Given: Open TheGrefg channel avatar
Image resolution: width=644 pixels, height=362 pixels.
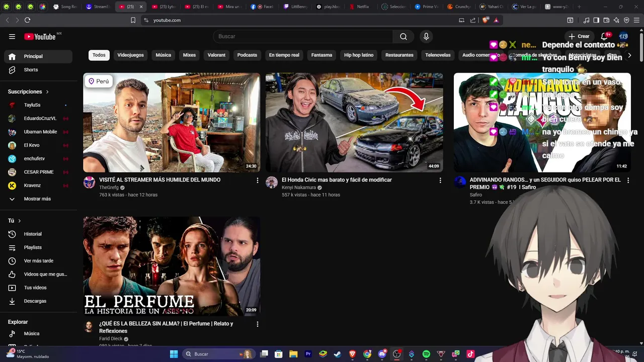Looking at the screenshot, I should (x=89, y=183).
